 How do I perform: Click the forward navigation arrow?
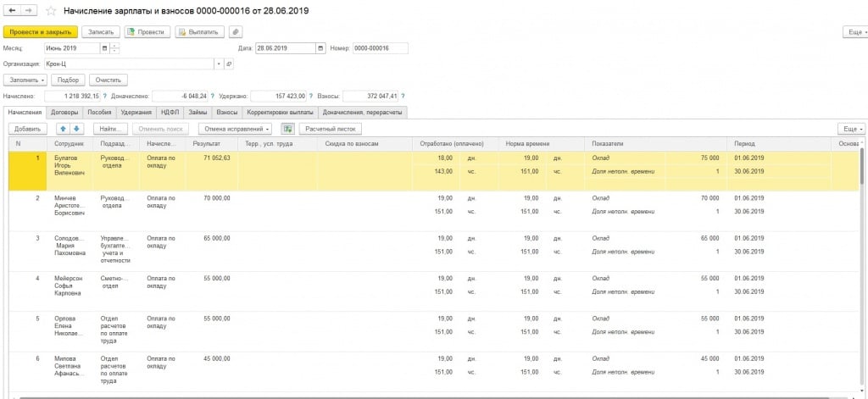point(29,11)
